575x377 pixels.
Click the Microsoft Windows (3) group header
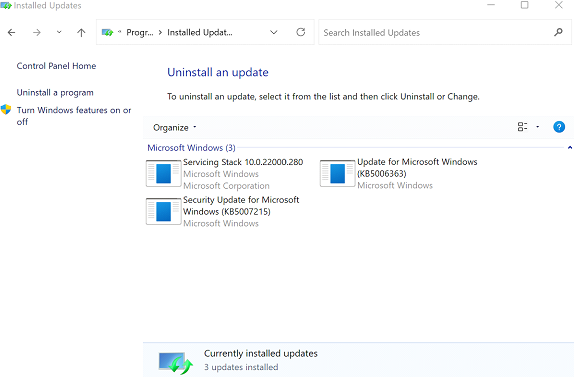click(191, 148)
